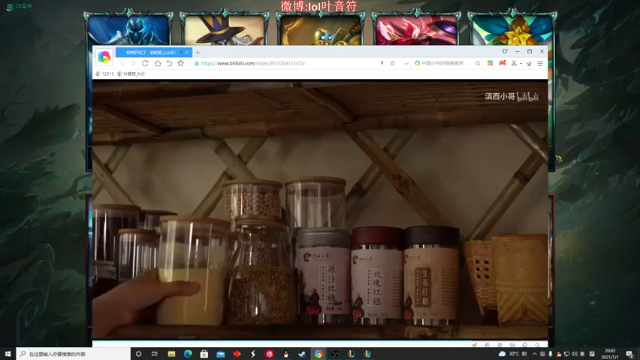Switch to 360 browser on taskbar

[x=318, y=354]
